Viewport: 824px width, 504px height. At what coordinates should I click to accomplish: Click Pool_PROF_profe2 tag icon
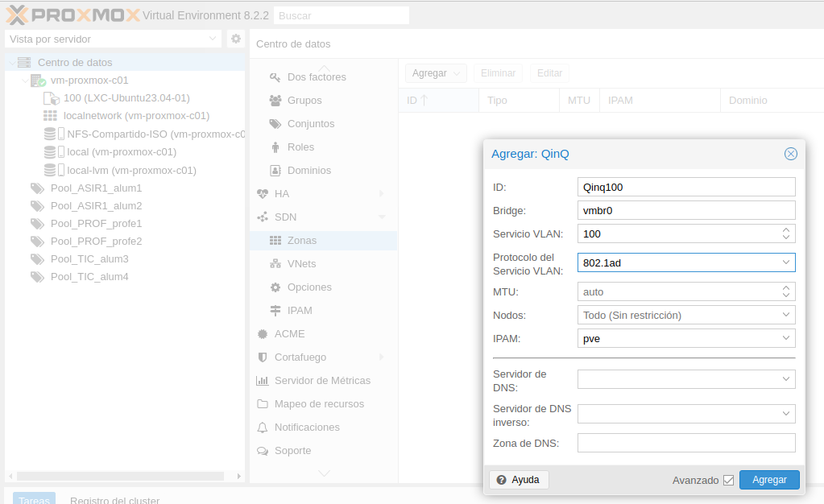37,242
